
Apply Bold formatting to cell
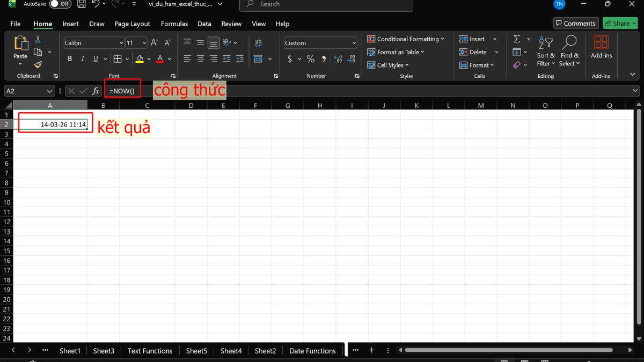point(70,59)
